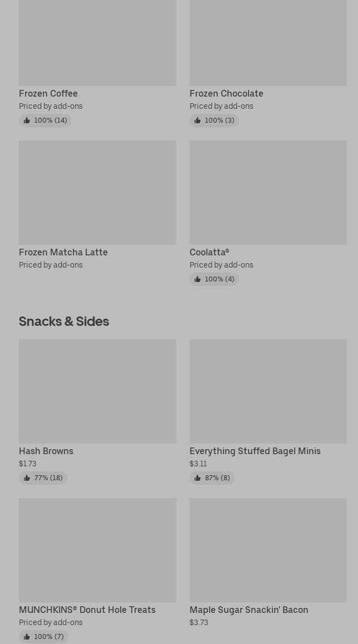Select the Frozen Matcha Latte image
The width and height of the screenshot is (358, 644).
point(97,192)
